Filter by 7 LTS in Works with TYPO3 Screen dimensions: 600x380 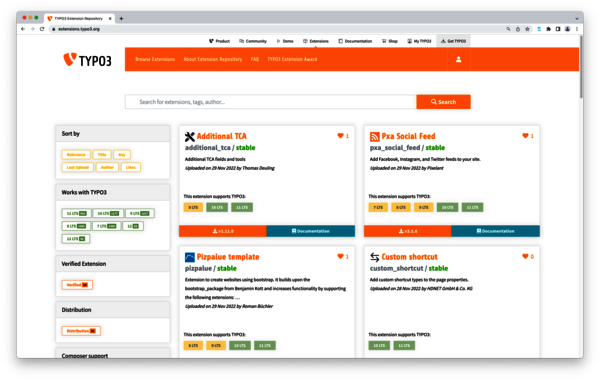coord(106,226)
